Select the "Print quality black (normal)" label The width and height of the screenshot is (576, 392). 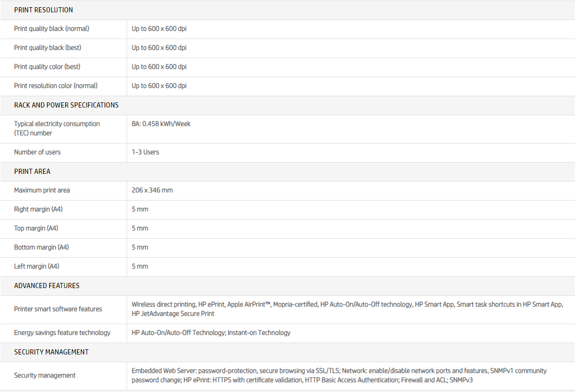[51, 29]
